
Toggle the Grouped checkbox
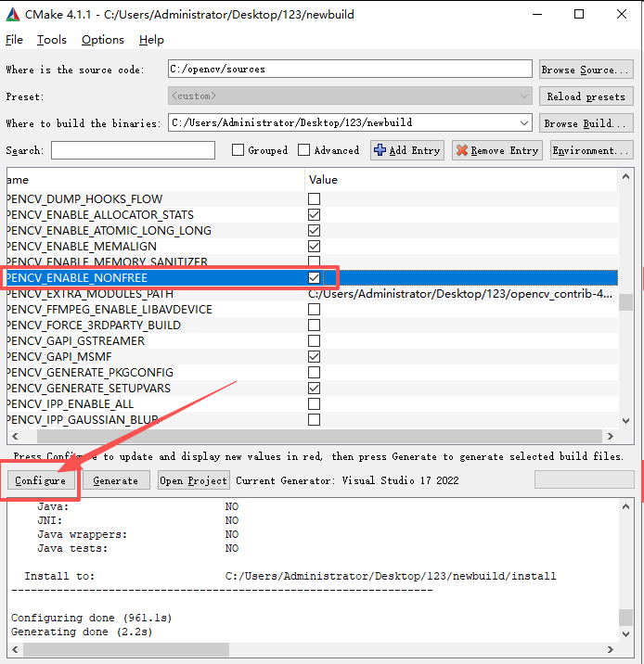pos(238,150)
